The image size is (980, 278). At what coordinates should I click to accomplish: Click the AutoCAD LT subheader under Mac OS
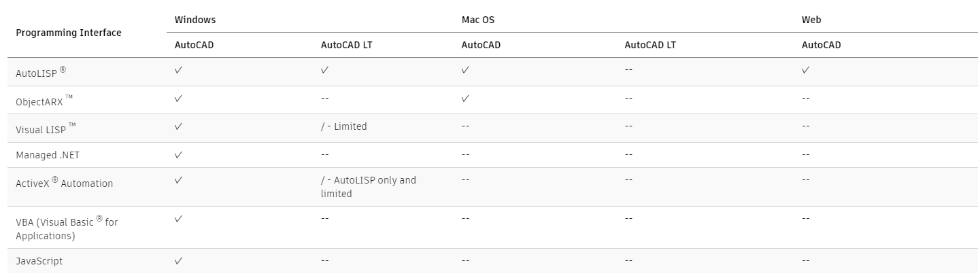[650, 46]
